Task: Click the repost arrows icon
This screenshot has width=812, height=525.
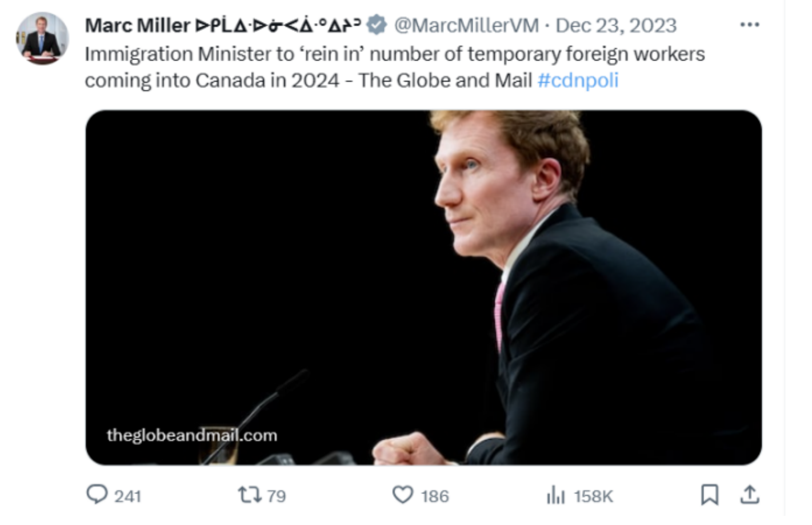Action: [x=249, y=494]
